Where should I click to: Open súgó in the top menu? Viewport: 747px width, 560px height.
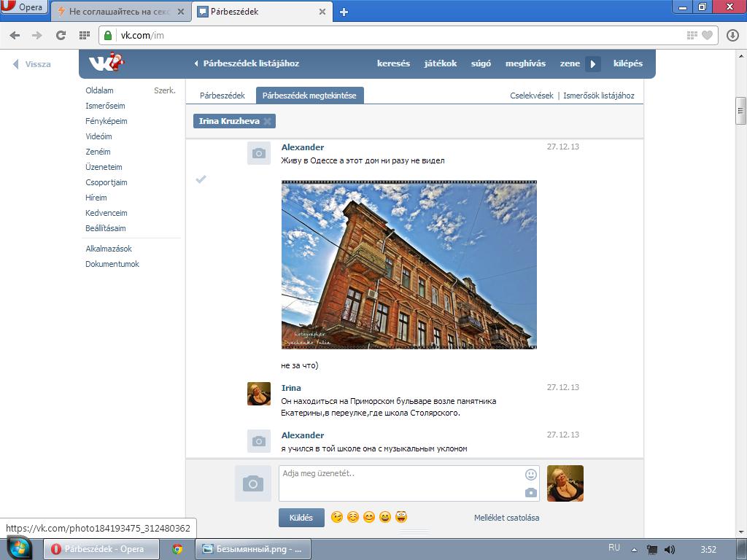(x=481, y=63)
